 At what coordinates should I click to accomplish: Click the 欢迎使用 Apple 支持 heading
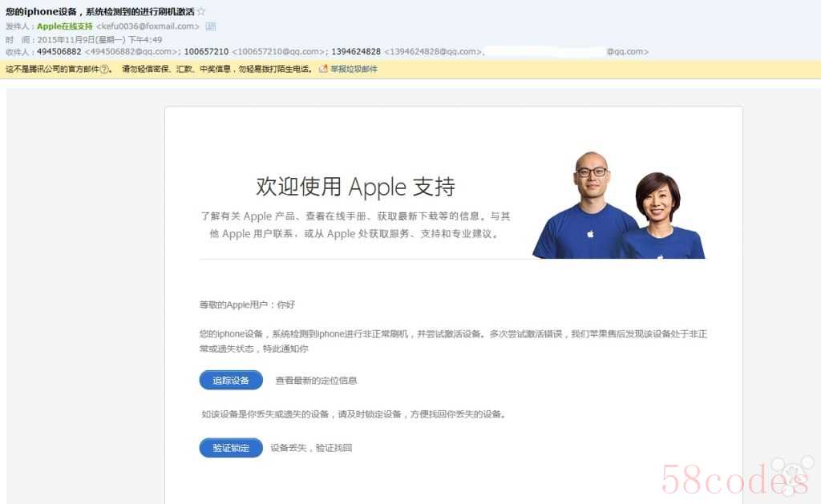(x=355, y=187)
